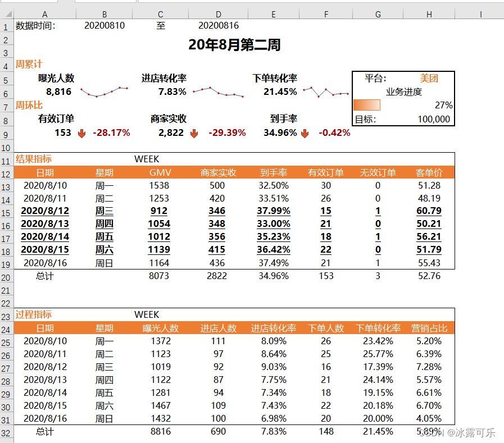Click the 客单价 total 52.76

(429, 276)
